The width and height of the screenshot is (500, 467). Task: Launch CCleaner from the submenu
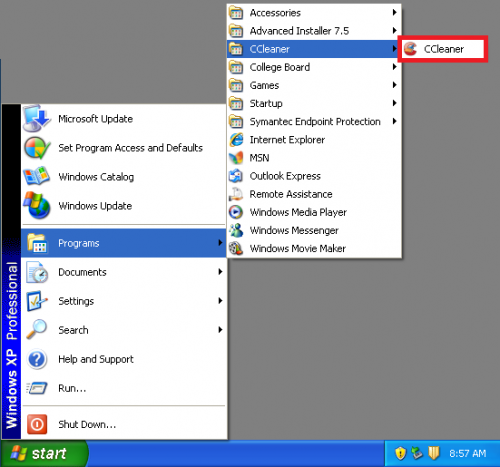443,49
